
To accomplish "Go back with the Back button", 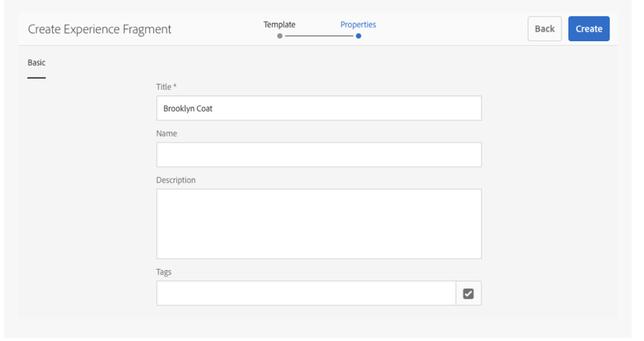I will tap(545, 29).
